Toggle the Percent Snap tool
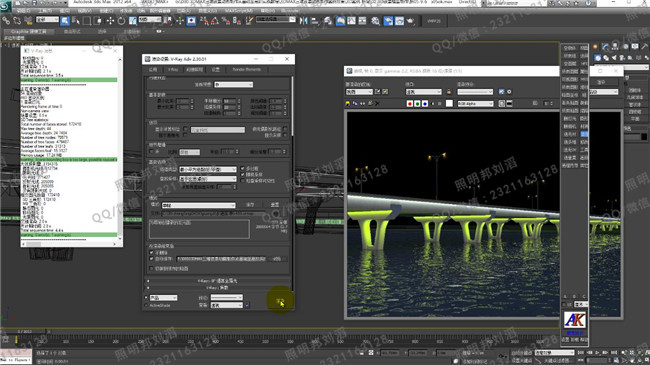 pyautogui.click(x=226, y=20)
